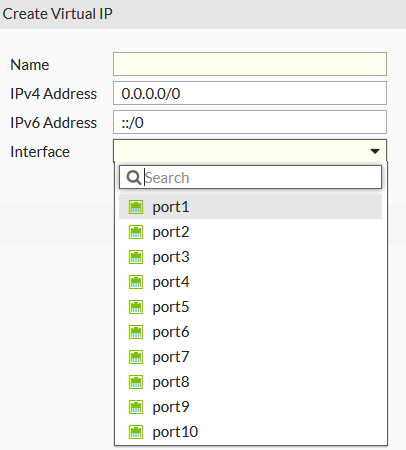Click into the IPv6 Address field

250,122
